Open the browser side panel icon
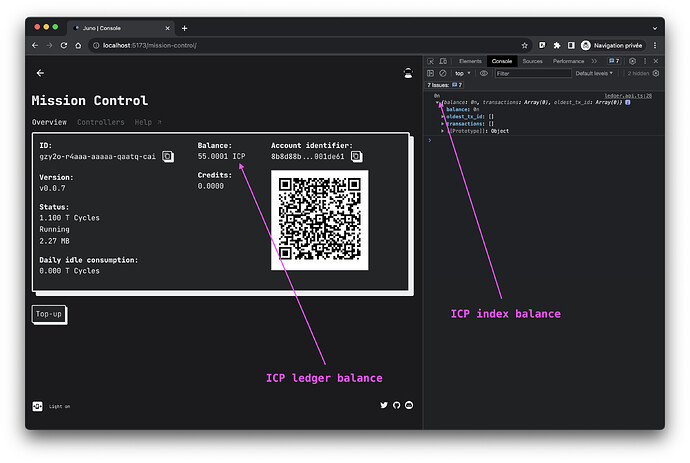 coord(571,45)
